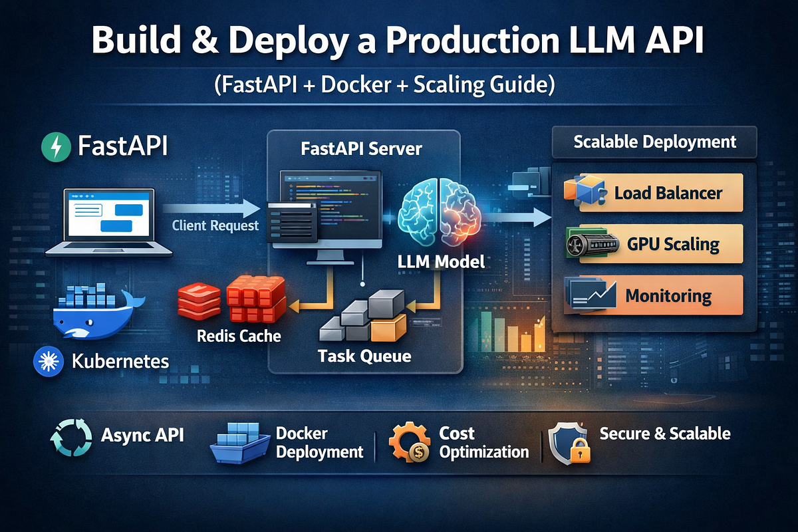Viewport: 798px width, 532px height.
Task: Click the 'Secure & Scalable' text
Action: tap(665, 434)
